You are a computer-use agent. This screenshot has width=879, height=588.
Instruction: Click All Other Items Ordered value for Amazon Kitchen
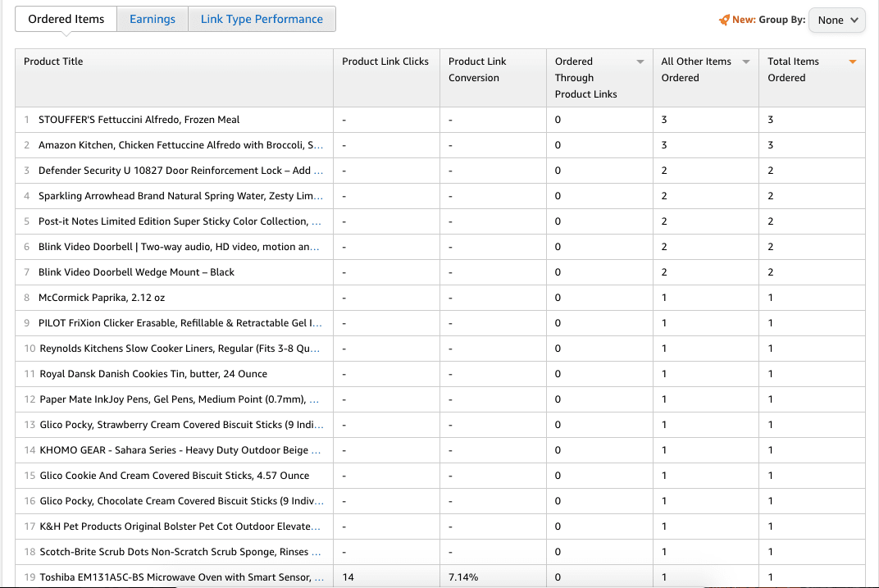click(x=663, y=145)
